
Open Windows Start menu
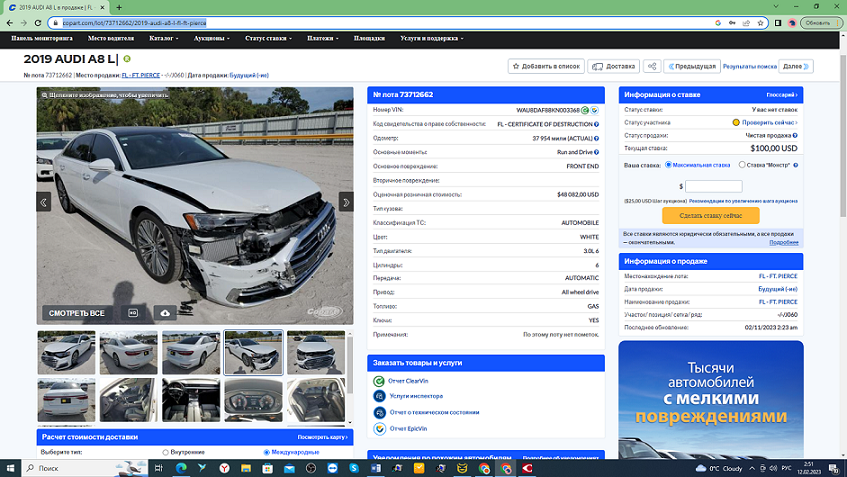10,468
